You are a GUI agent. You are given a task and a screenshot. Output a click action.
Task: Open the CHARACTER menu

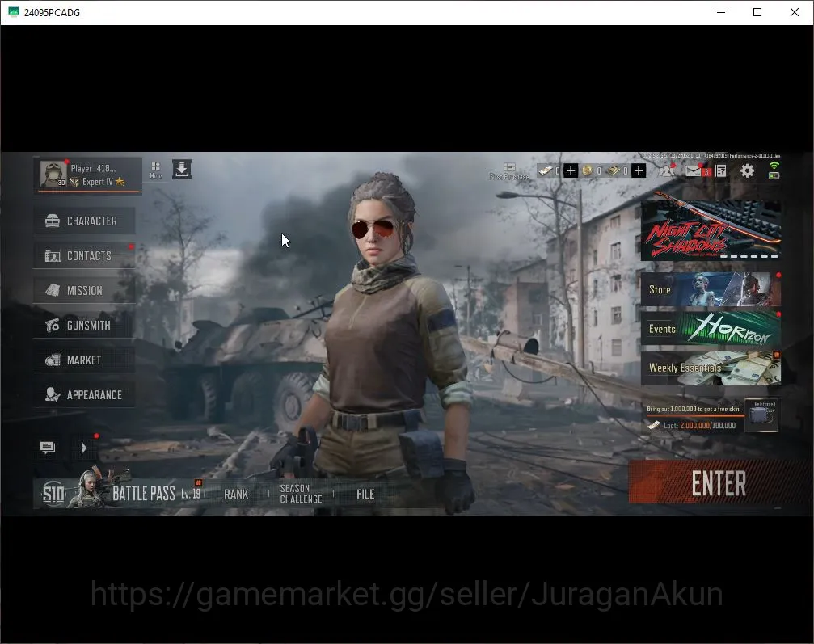click(x=85, y=221)
